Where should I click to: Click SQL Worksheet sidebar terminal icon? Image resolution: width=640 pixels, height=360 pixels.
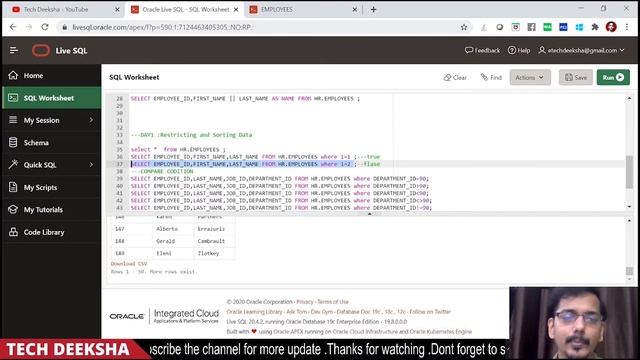click(x=13, y=98)
